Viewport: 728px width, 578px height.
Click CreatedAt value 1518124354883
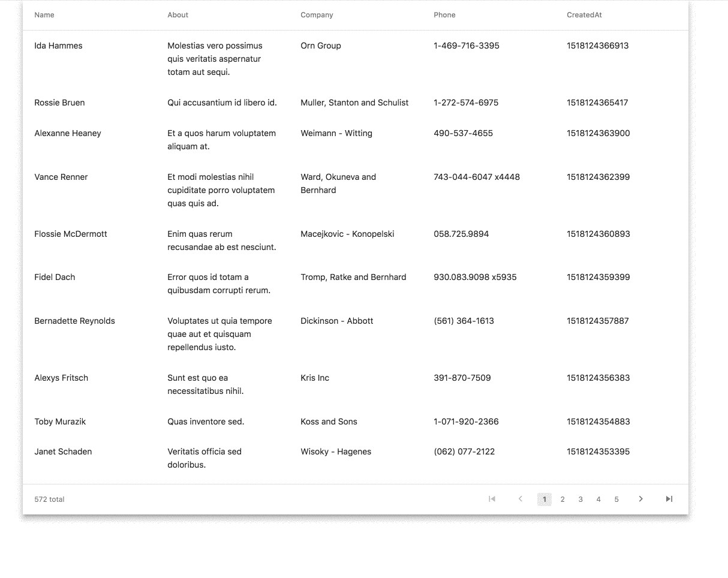pos(598,422)
